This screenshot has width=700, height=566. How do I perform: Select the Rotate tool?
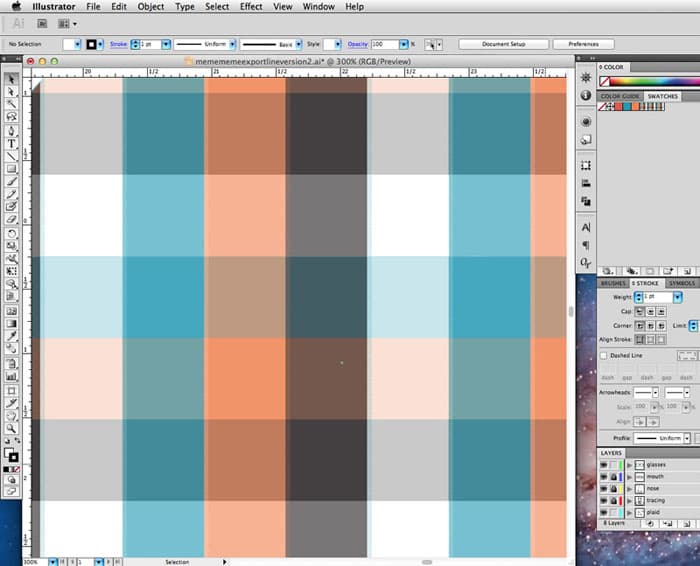click(x=11, y=233)
